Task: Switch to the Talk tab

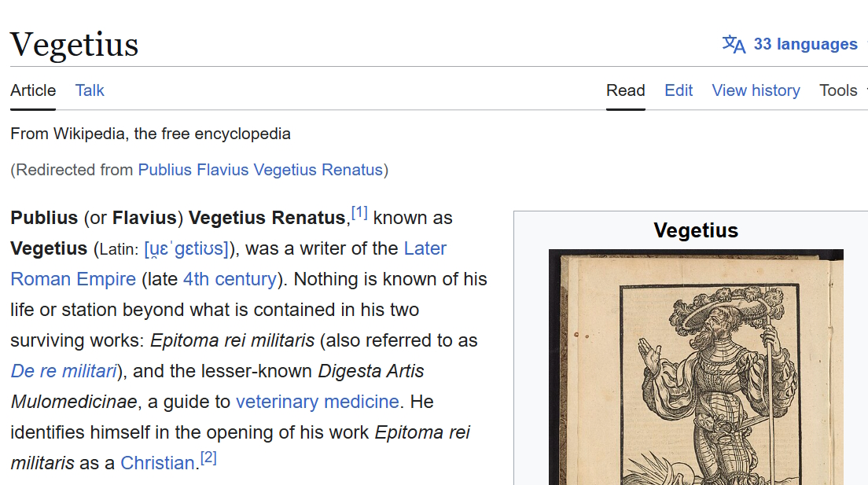Action: tap(90, 90)
